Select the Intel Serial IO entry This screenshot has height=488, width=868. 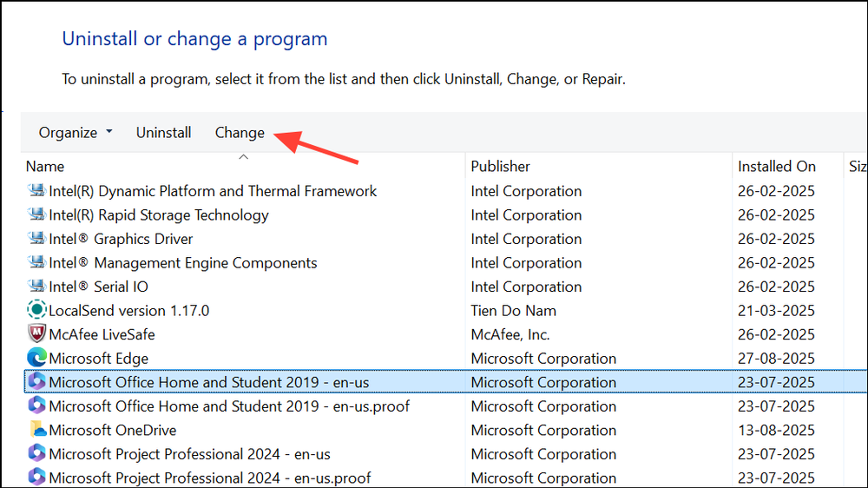99,287
